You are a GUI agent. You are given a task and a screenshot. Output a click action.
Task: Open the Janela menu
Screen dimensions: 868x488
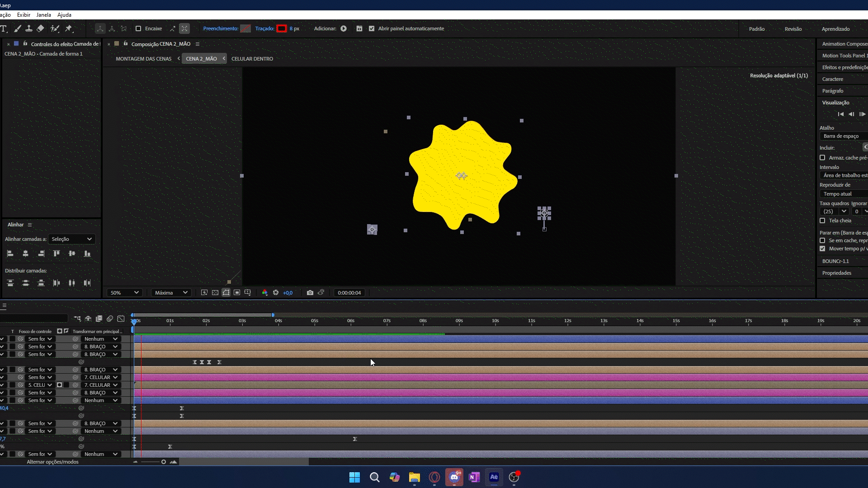tap(43, 15)
